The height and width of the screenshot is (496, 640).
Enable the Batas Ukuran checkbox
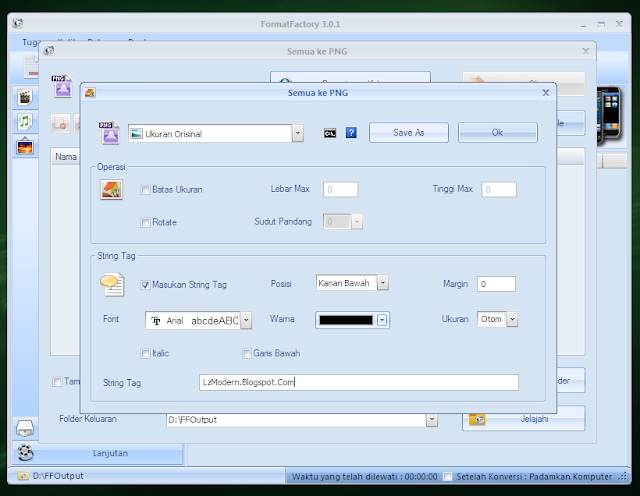pyautogui.click(x=145, y=190)
